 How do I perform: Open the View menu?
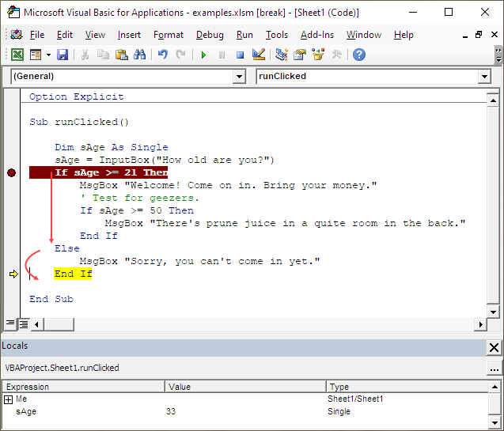(x=95, y=35)
